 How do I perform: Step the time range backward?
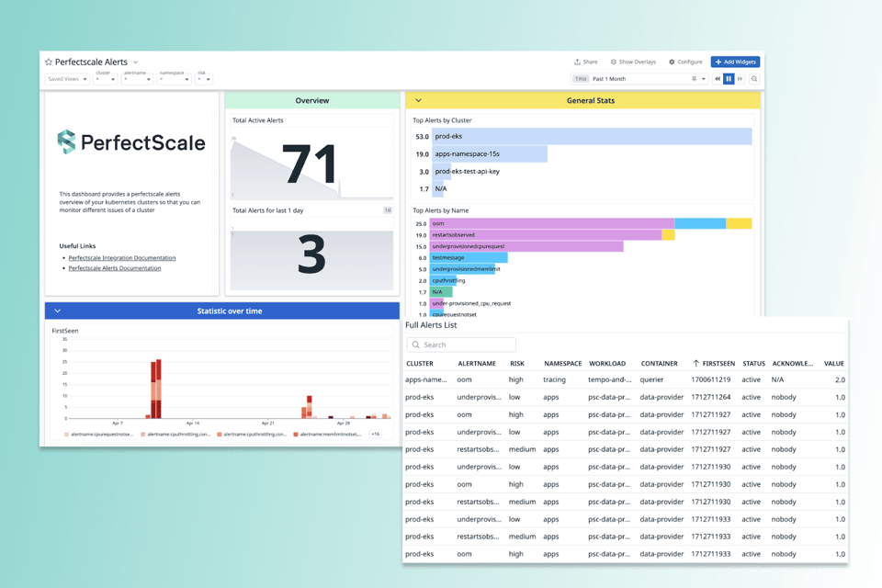click(x=718, y=79)
